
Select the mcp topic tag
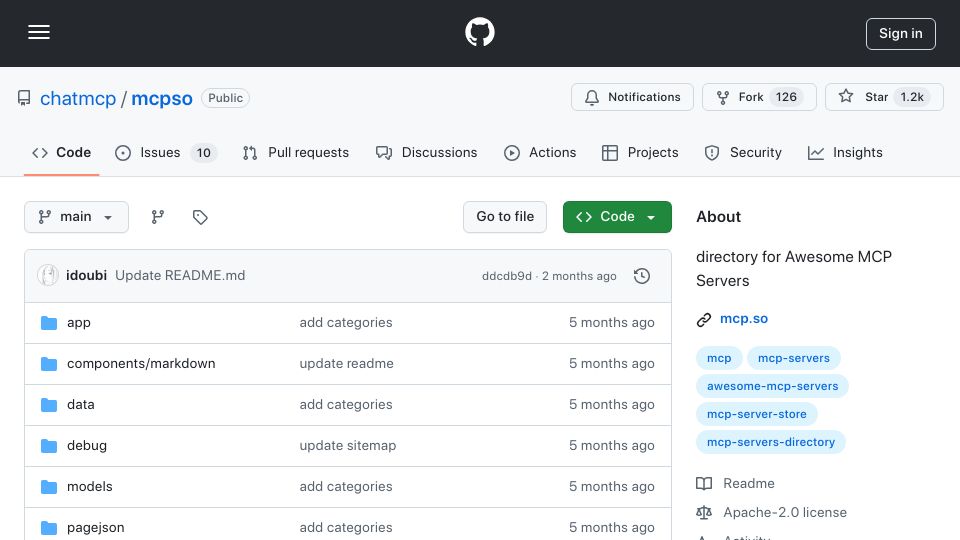tap(719, 358)
